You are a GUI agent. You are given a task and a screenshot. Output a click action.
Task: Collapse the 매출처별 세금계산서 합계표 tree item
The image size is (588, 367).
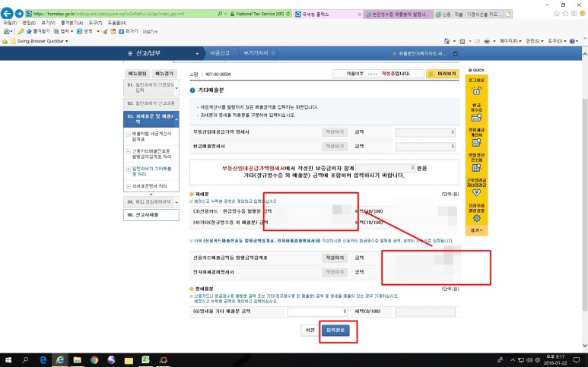click(129, 134)
